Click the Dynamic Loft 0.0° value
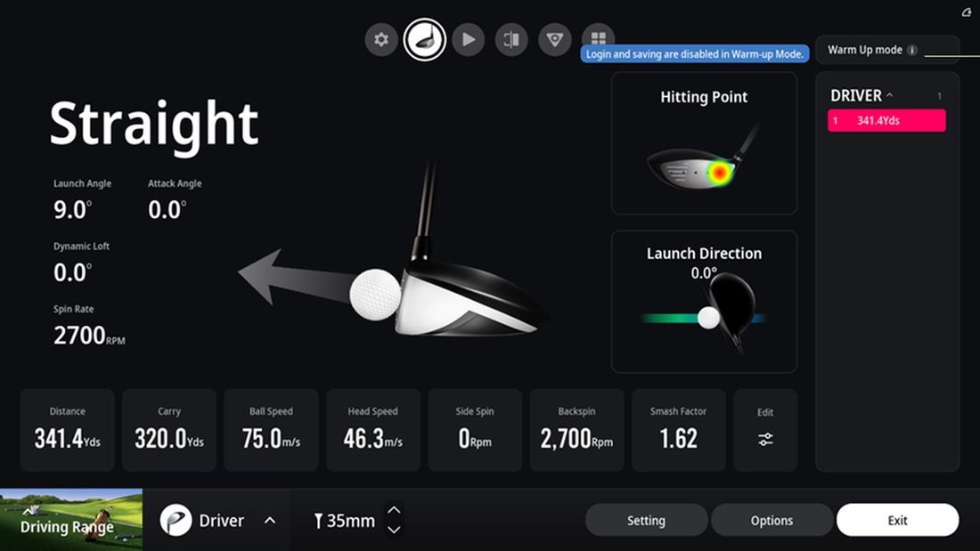 (x=72, y=272)
